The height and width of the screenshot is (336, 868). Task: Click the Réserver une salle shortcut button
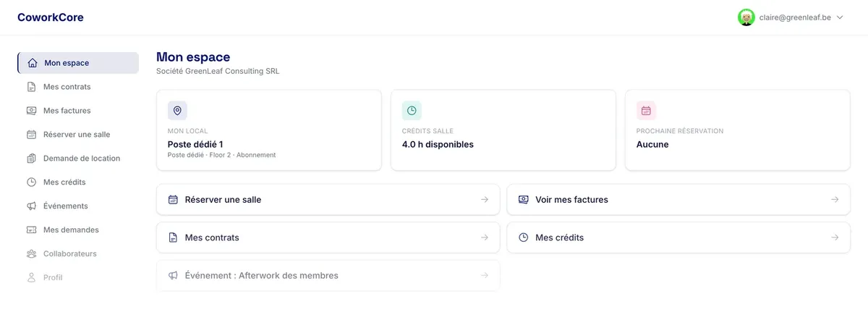[x=328, y=200]
